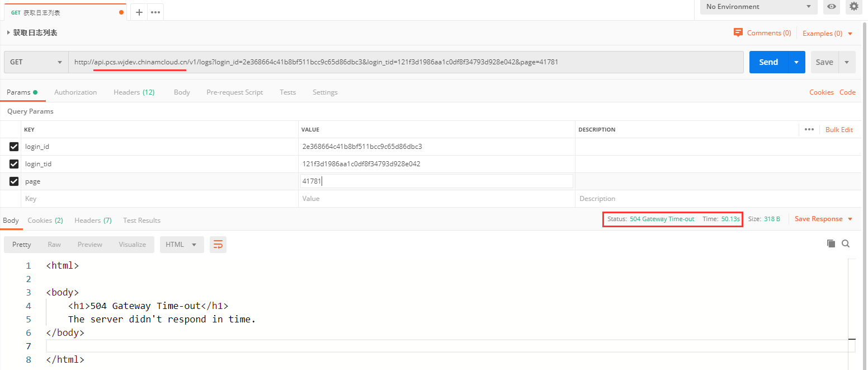Open the HTML response format dropdown
The image size is (868, 370).
tap(182, 245)
